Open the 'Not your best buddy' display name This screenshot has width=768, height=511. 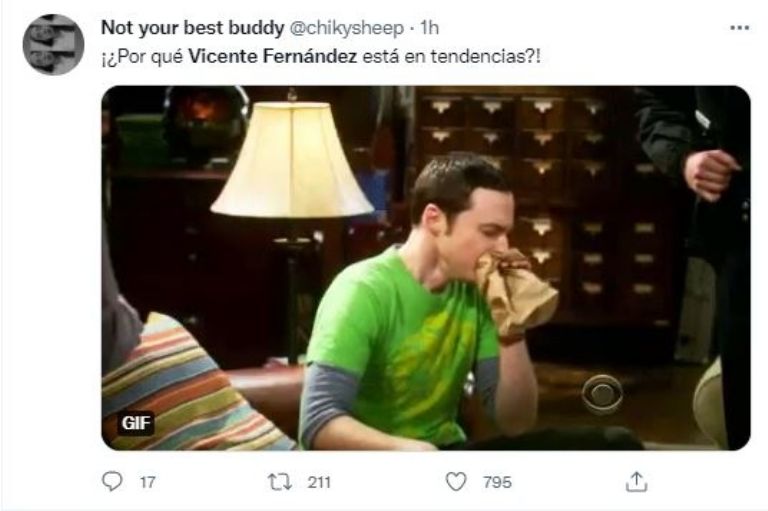(x=192, y=28)
